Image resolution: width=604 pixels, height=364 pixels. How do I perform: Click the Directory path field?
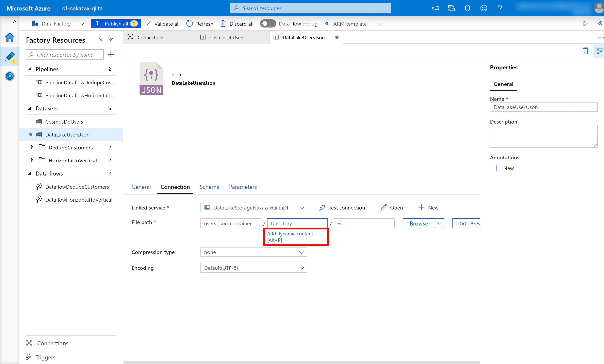(x=297, y=223)
